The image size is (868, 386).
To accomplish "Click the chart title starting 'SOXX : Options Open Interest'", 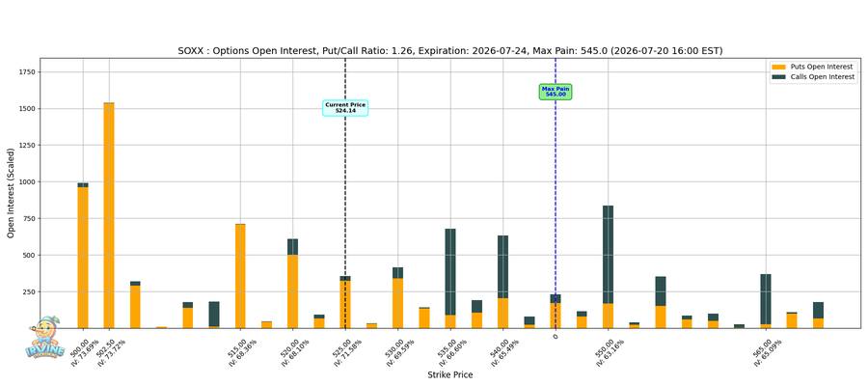I will point(450,51).
